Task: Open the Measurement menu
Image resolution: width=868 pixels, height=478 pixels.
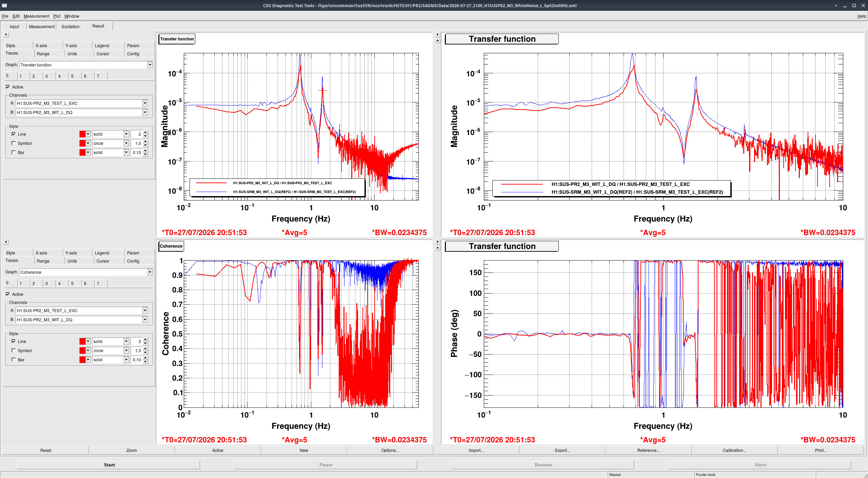Action: pyautogui.click(x=36, y=16)
